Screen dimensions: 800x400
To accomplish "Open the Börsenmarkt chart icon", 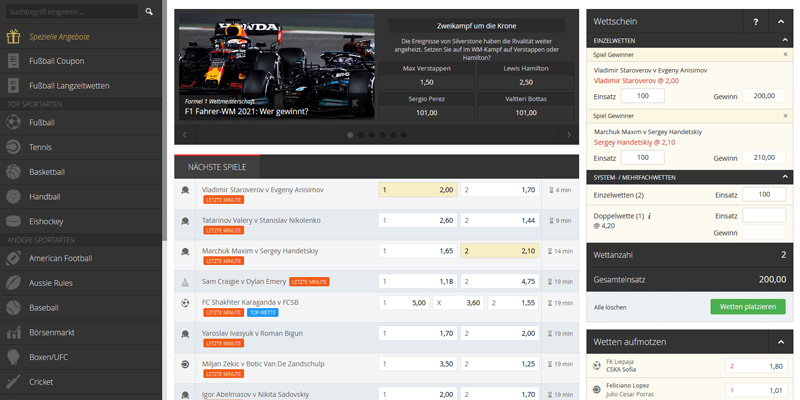I will (x=13, y=333).
